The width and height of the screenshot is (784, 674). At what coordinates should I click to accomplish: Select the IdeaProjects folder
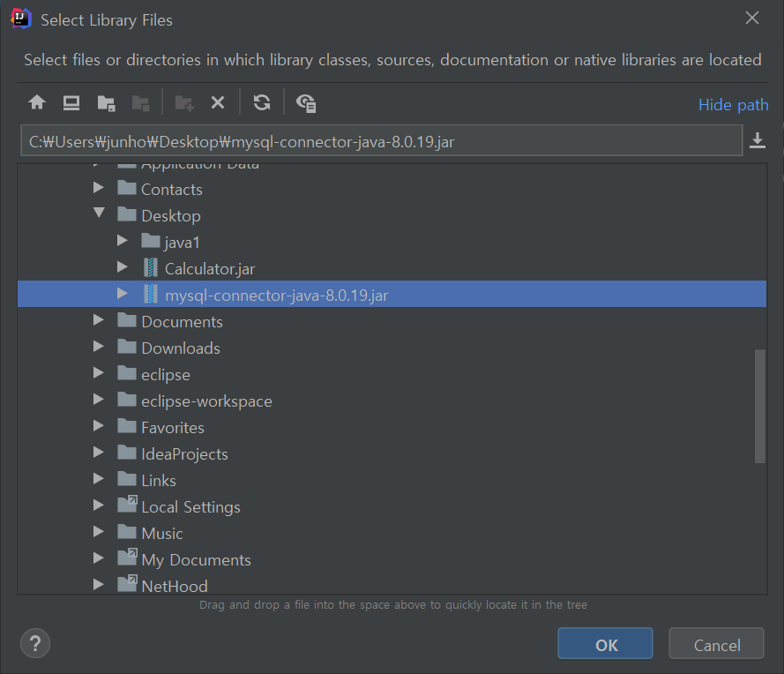click(184, 454)
